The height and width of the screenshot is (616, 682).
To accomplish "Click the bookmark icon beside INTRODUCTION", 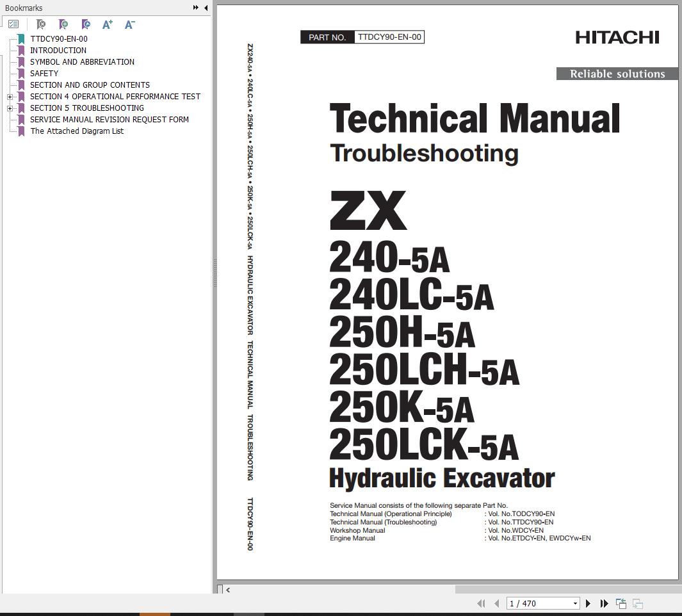I will point(21,51).
